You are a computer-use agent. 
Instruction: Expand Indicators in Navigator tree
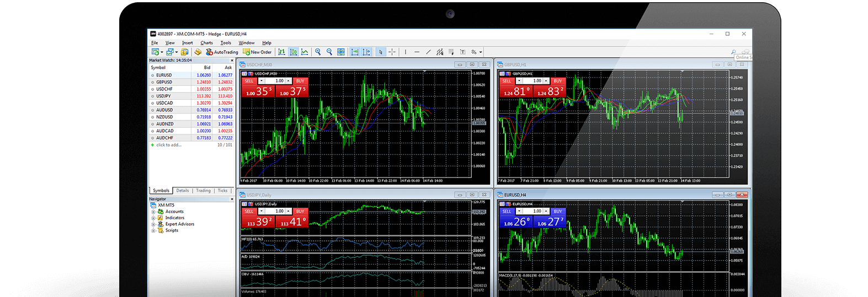coord(153,218)
